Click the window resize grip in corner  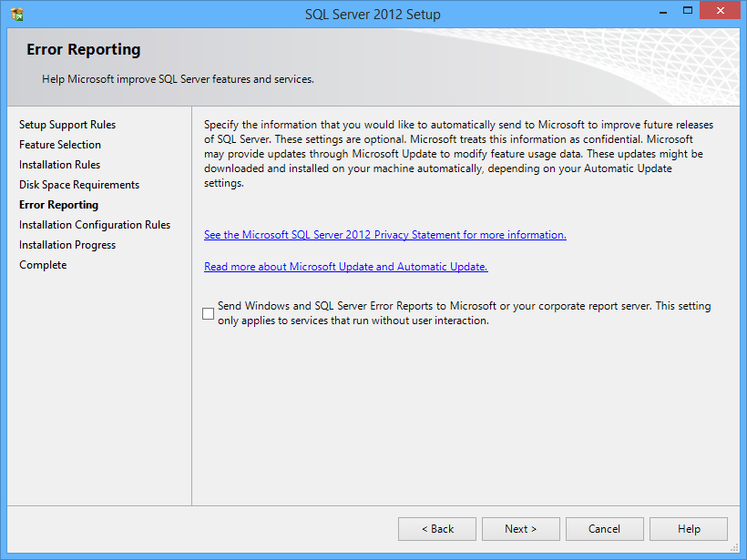[x=734, y=547]
